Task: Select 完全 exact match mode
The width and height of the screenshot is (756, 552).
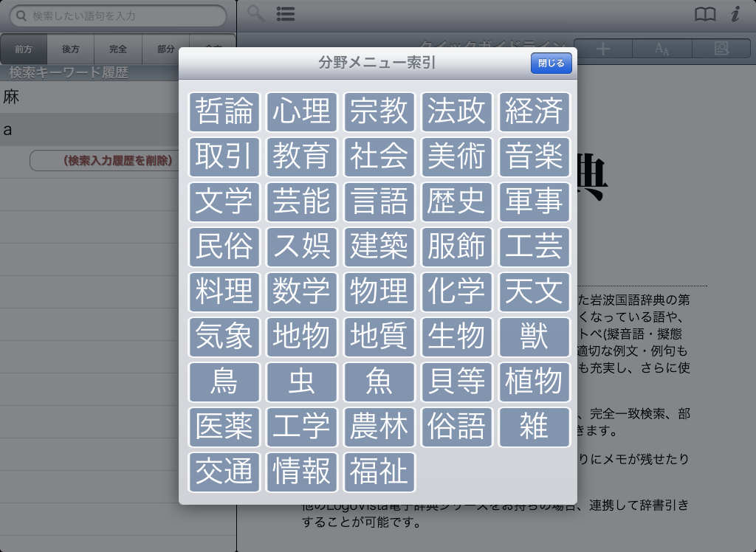Action: (118, 49)
